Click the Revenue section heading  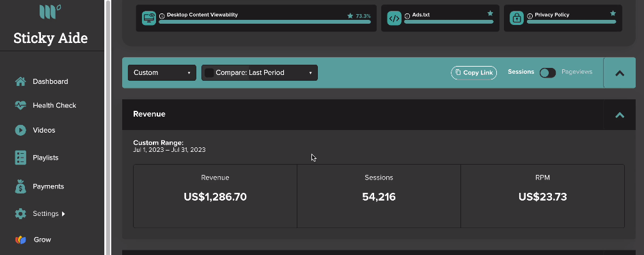click(149, 114)
